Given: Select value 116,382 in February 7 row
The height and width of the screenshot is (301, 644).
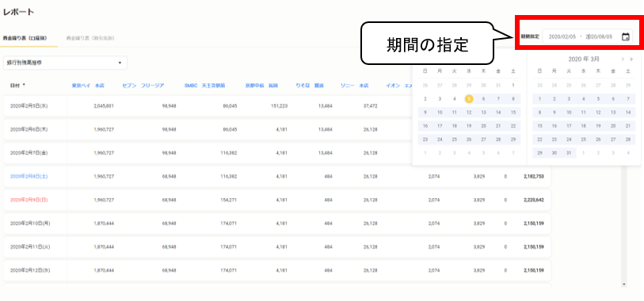Looking at the screenshot, I should (x=229, y=153).
